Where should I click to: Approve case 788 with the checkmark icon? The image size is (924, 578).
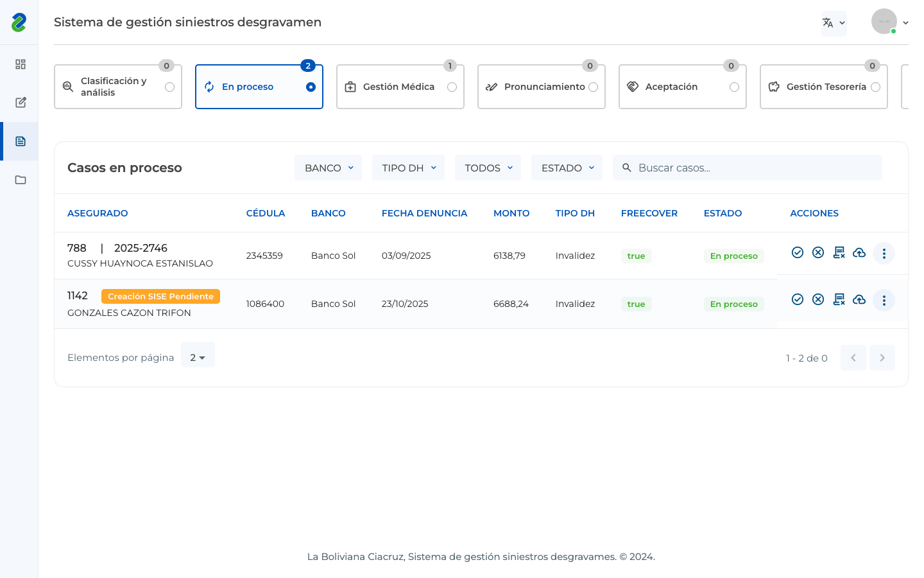point(798,252)
